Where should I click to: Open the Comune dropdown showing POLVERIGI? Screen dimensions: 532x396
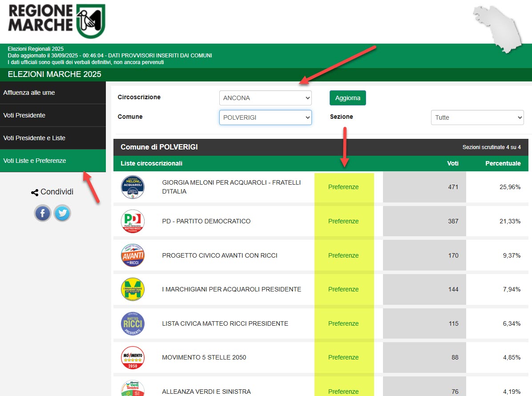(x=265, y=117)
